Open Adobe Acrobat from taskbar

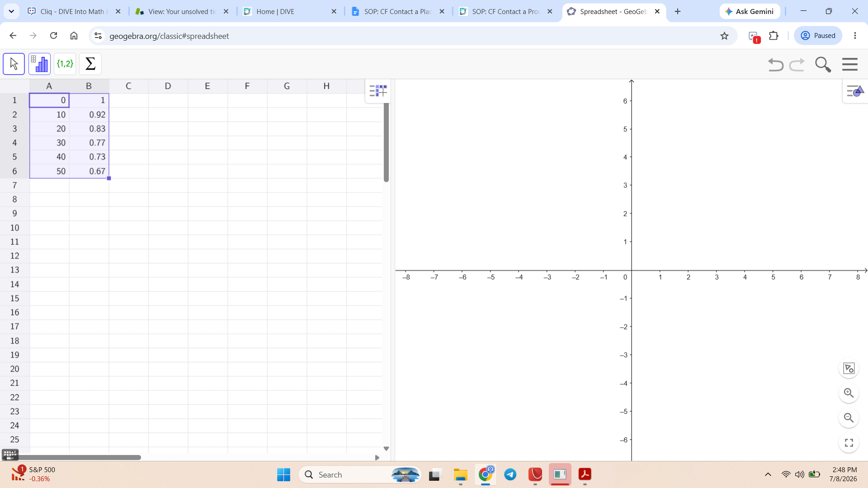point(585,474)
